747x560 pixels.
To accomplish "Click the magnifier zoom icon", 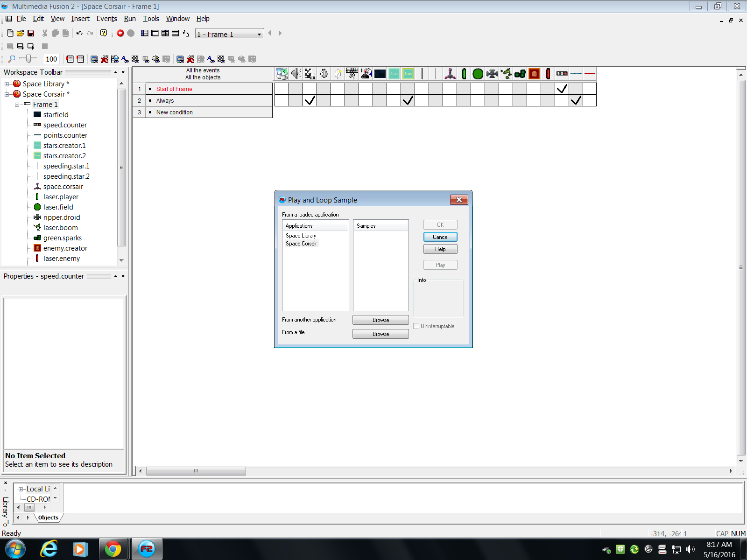I will pyautogui.click(x=12, y=59).
